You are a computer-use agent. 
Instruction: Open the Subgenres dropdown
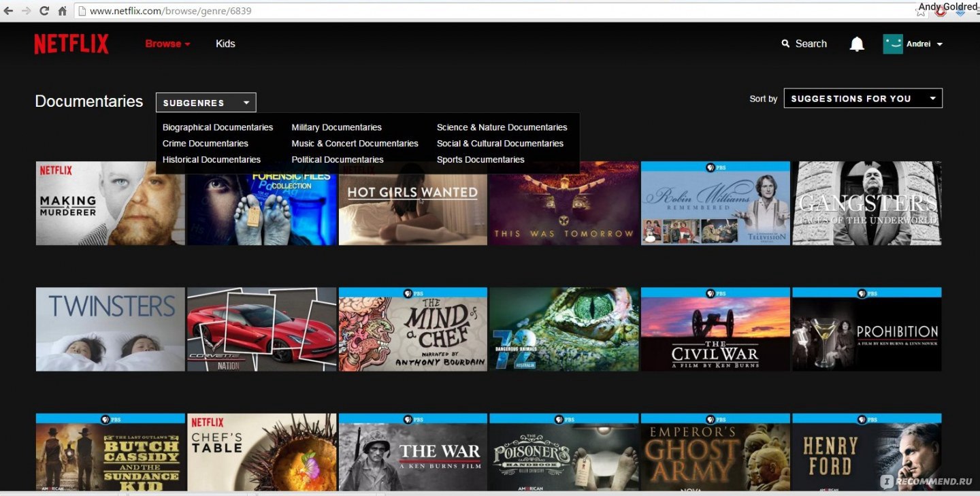(206, 103)
